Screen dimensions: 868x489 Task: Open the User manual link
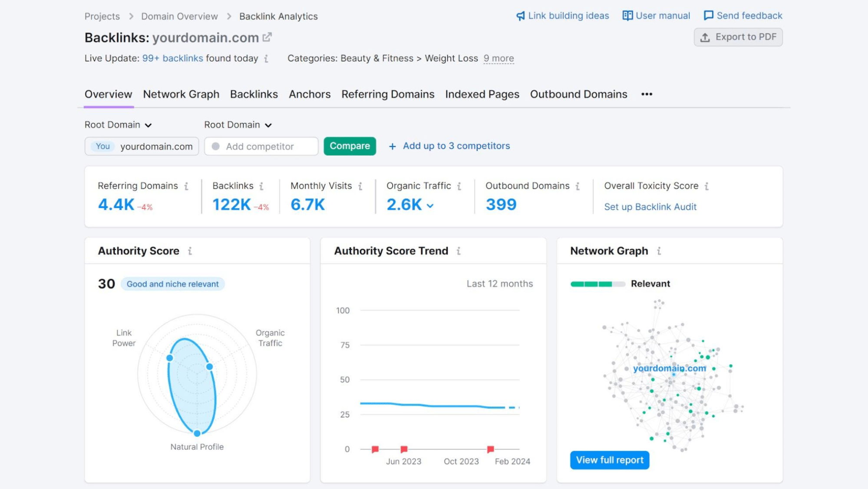663,16
